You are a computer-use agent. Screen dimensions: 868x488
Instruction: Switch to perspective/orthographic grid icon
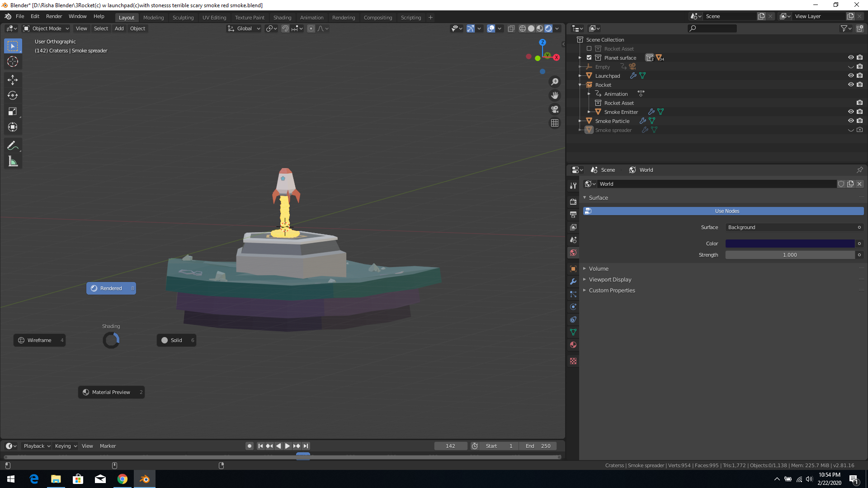tap(555, 123)
